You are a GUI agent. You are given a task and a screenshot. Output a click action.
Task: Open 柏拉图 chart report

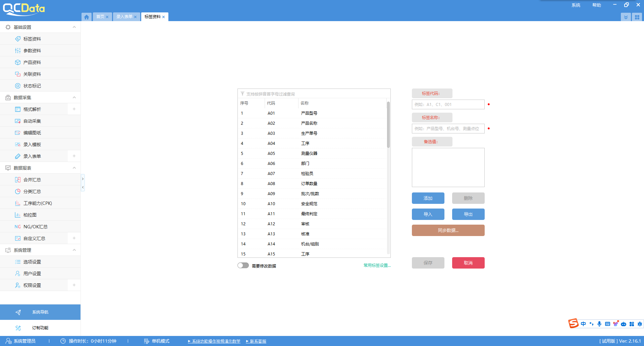coord(30,215)
